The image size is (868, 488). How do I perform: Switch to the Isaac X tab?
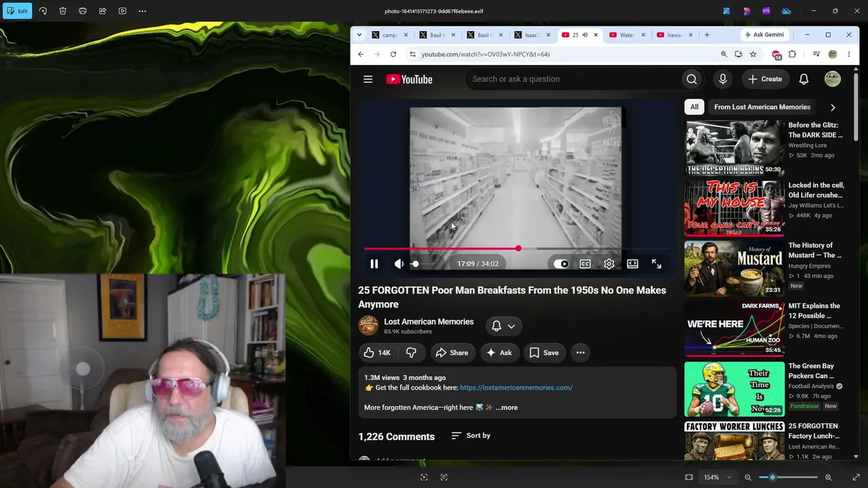pyautogui.click(x=532, y=35)
